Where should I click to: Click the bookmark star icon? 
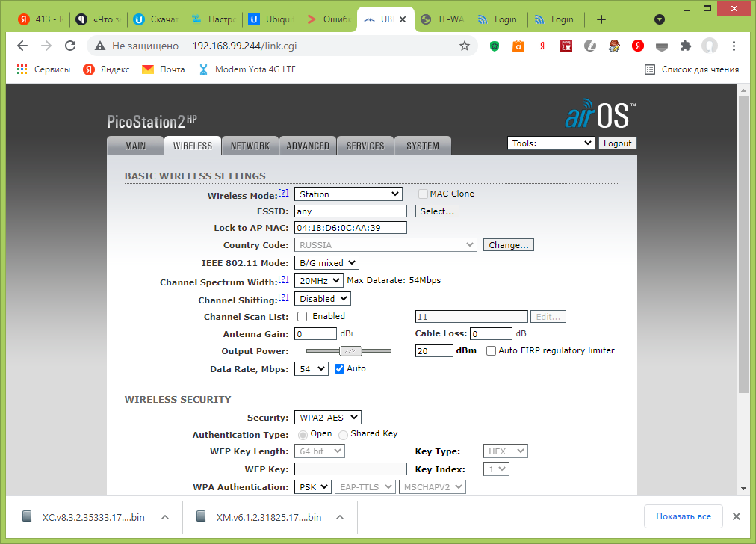pos(465,46)
